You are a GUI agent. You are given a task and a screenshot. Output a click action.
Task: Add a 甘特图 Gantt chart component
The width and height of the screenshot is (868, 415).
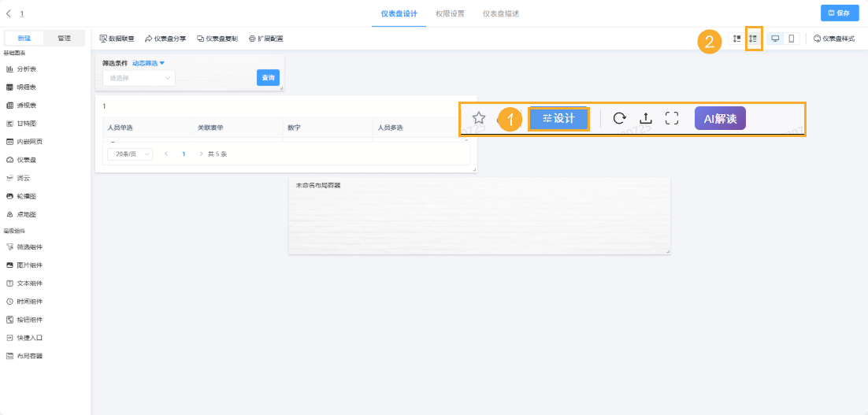21,124
